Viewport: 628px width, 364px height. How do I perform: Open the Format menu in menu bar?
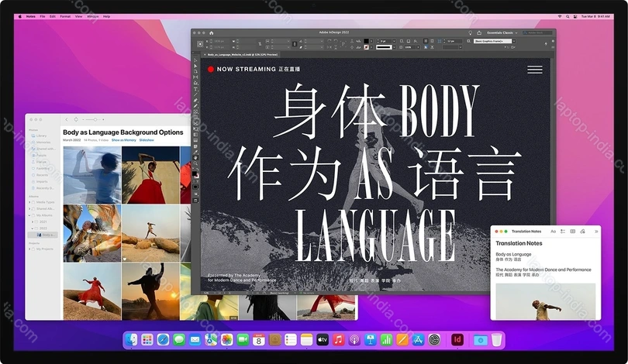[x=65, y=15]
